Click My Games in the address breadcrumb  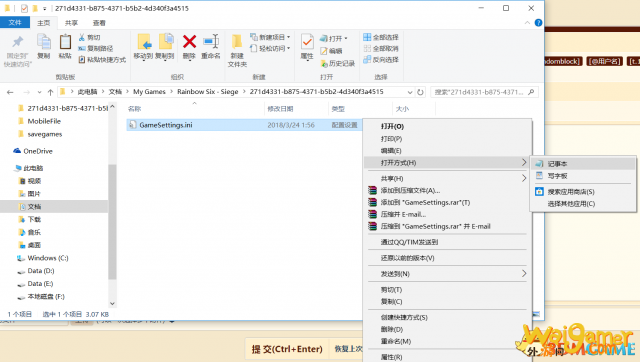click(x=149, y=92)
